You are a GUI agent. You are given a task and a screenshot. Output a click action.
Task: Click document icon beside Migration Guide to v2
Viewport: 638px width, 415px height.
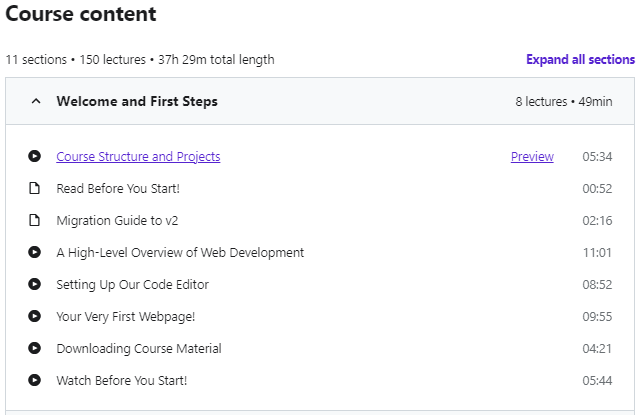click(x=35, y=220)
